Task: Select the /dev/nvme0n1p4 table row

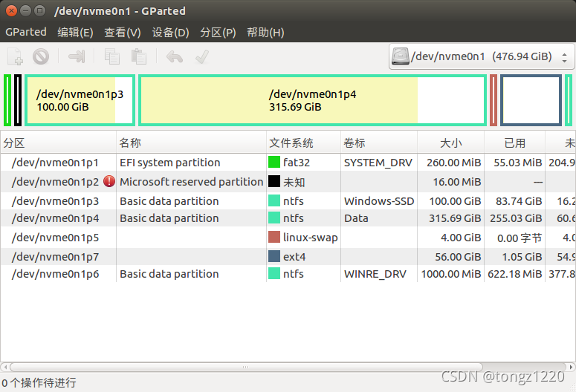Action: coord(288,218)
